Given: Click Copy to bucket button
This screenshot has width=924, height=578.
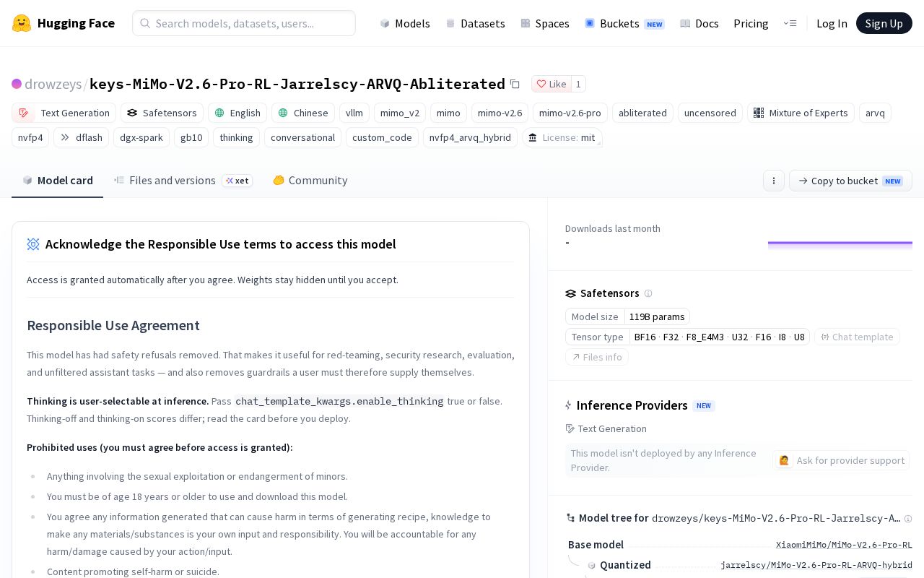Looking at the screenshot, I should coord(850,181).
